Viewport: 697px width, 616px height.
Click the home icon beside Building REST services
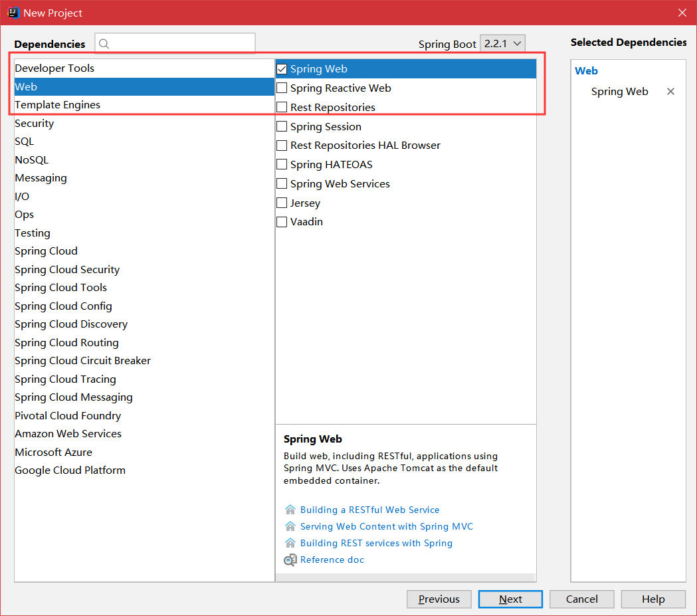tap(290, 543)
